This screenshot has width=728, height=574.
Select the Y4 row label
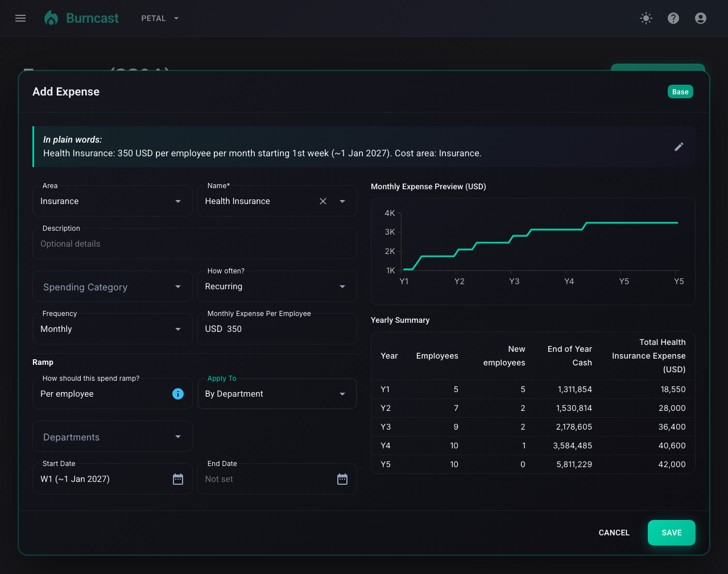(x=386, y=446)
